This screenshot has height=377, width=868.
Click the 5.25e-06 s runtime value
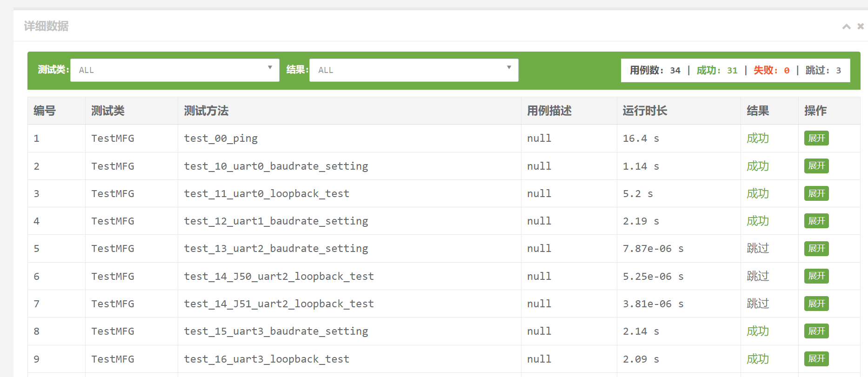click(653, 277)
